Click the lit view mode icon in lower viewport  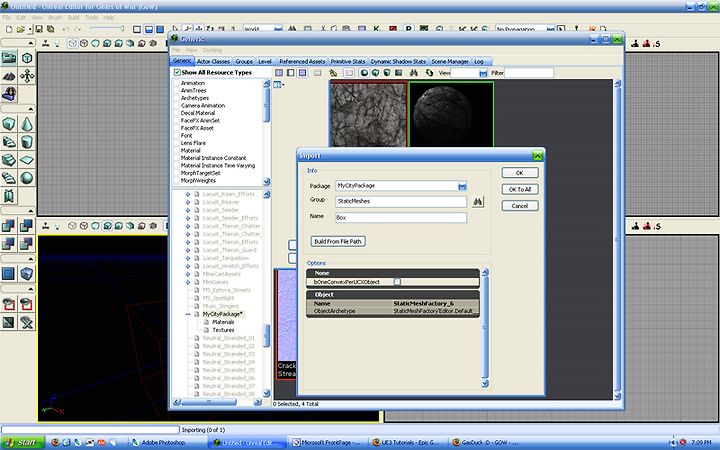(107, 226)
